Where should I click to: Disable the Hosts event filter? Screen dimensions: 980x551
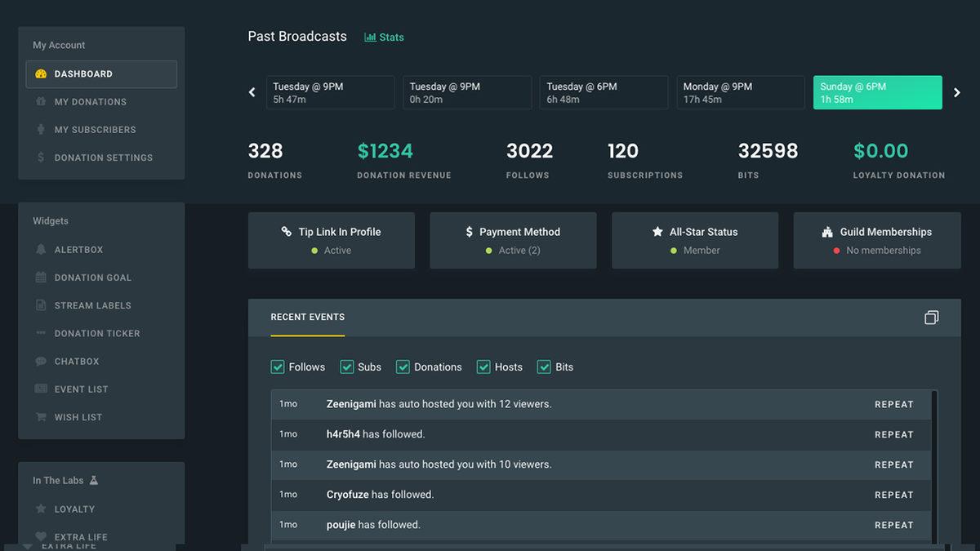[482, 367]
